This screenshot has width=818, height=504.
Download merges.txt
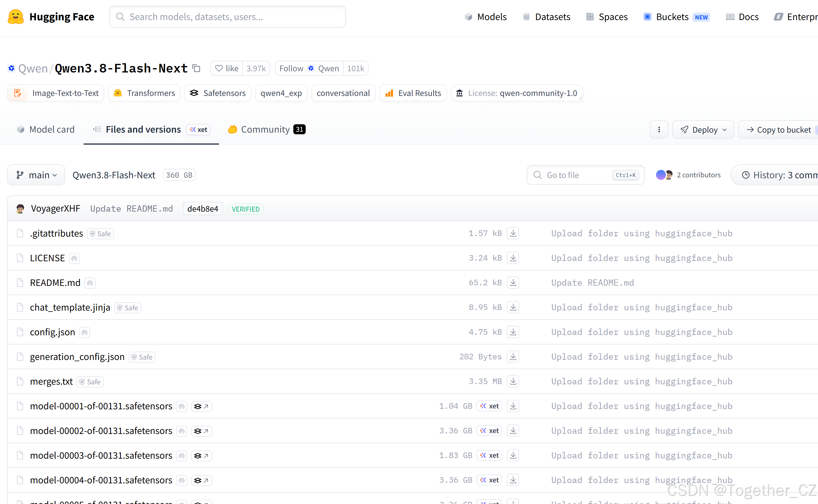tap(513, 381)
